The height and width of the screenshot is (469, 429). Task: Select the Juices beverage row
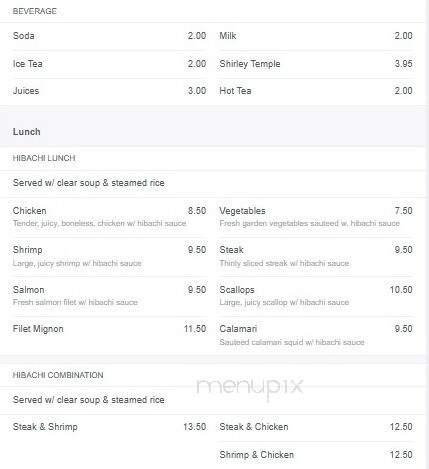[109, 91]
